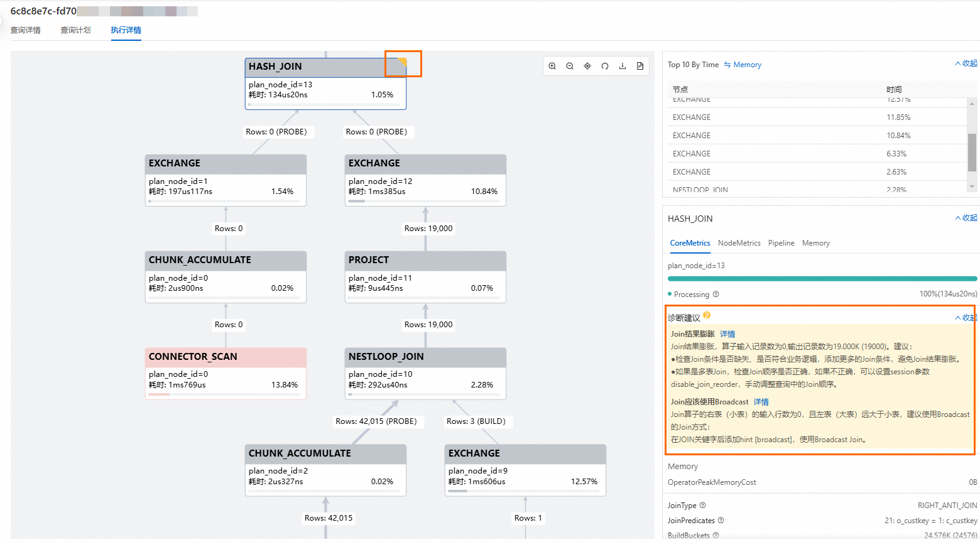
Task: Open the document/profile file icon
Action: point(640,66)
